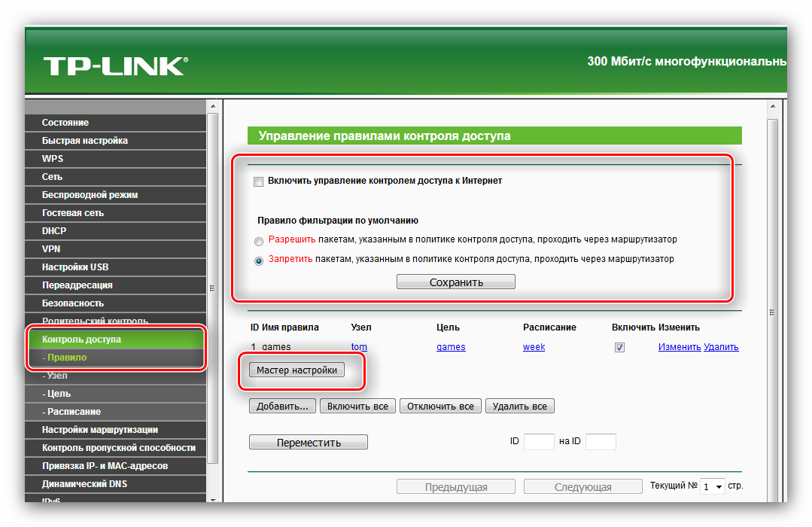This screenshot has width=812, height=527.
Task: Click the Добавить... button
Action: coord(282,407)
